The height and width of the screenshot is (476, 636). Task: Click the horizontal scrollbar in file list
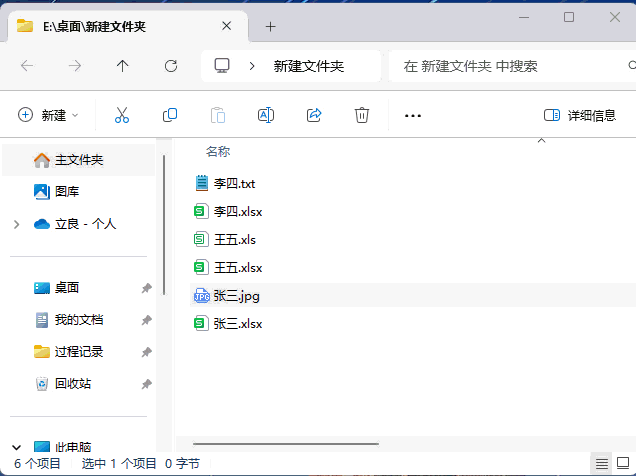(x=285, y=443)
